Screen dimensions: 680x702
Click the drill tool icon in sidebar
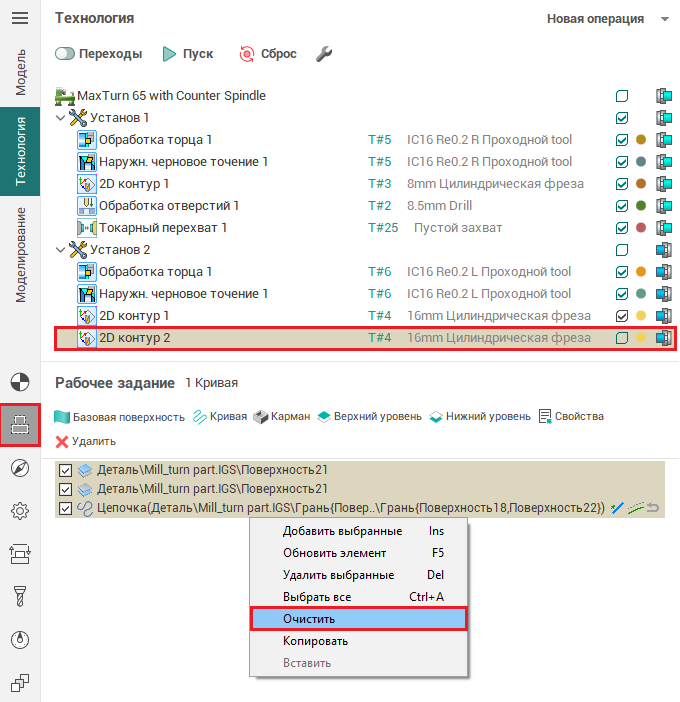tap(20, 596)
